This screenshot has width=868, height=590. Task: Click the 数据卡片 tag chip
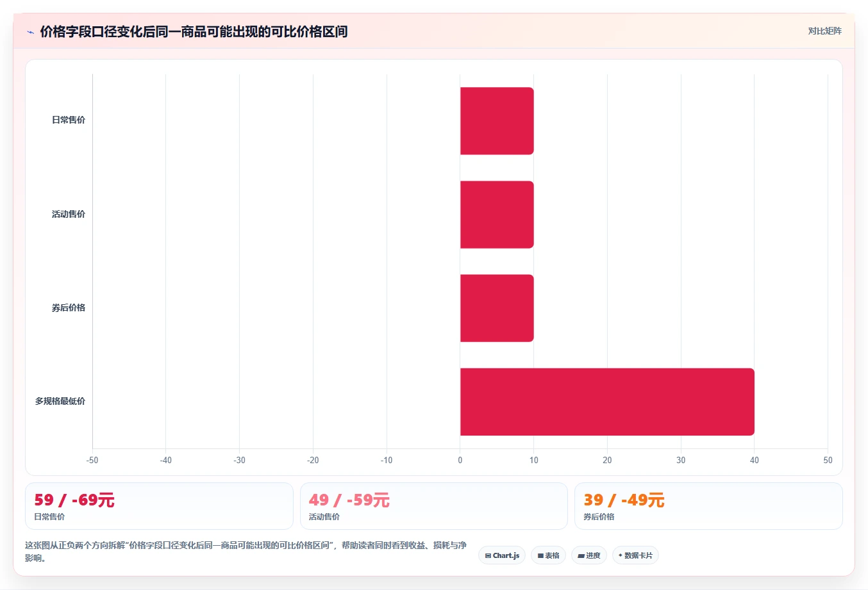(x=635, y=555)
